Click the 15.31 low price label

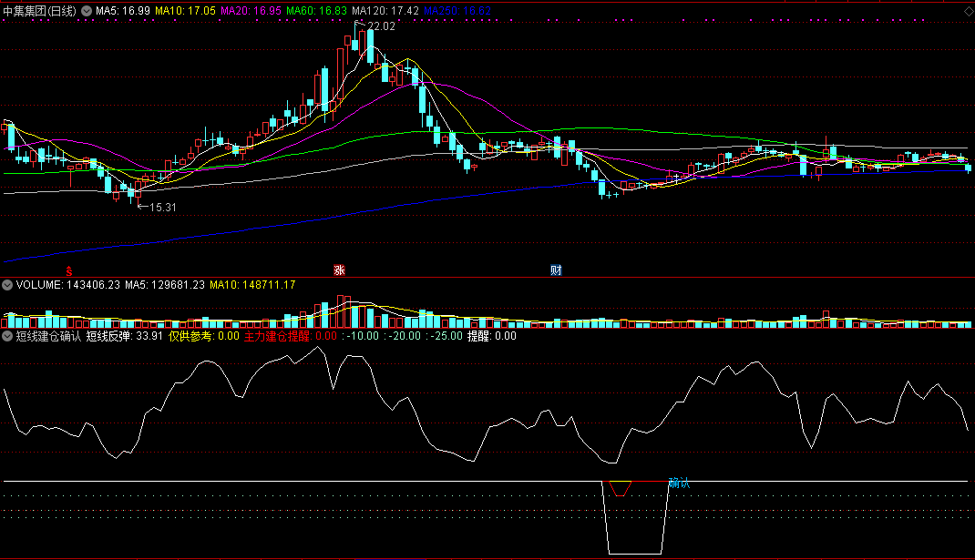163,208
